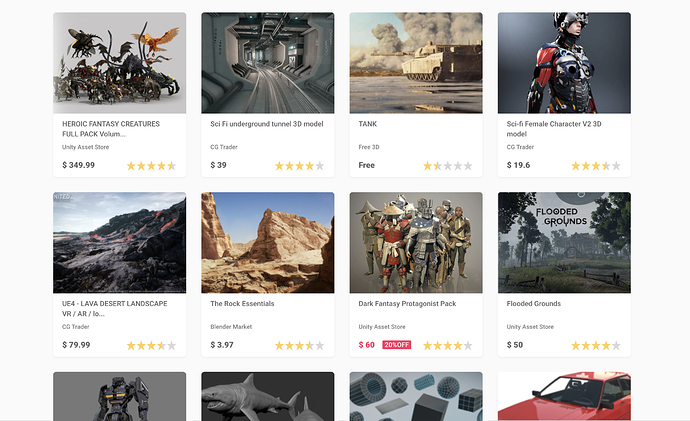Open the UE4 Lava Desert Landscape thumbnail
Viewport: 690px width, 421px height.
pos(119,242)
